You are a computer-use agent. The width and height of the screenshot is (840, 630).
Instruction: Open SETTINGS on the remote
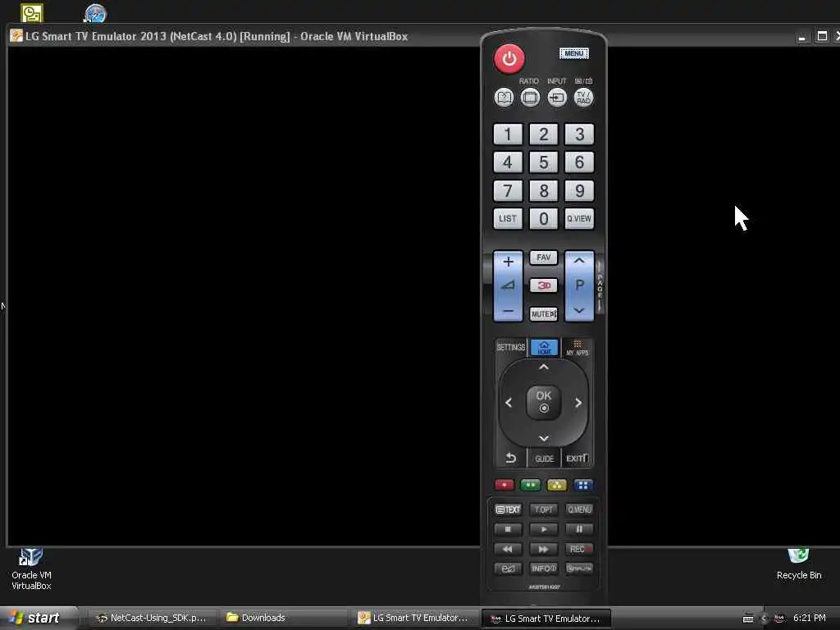[x=510, y=347]
